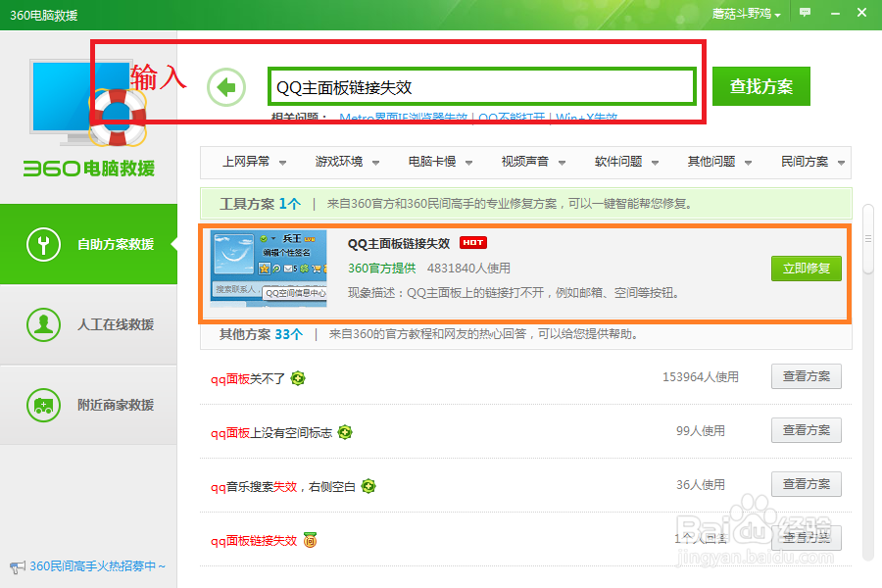Open the qq面板链接失效 solution link
Image resolution: width=882 pixels, height=588 pixels.
[254, 541]
